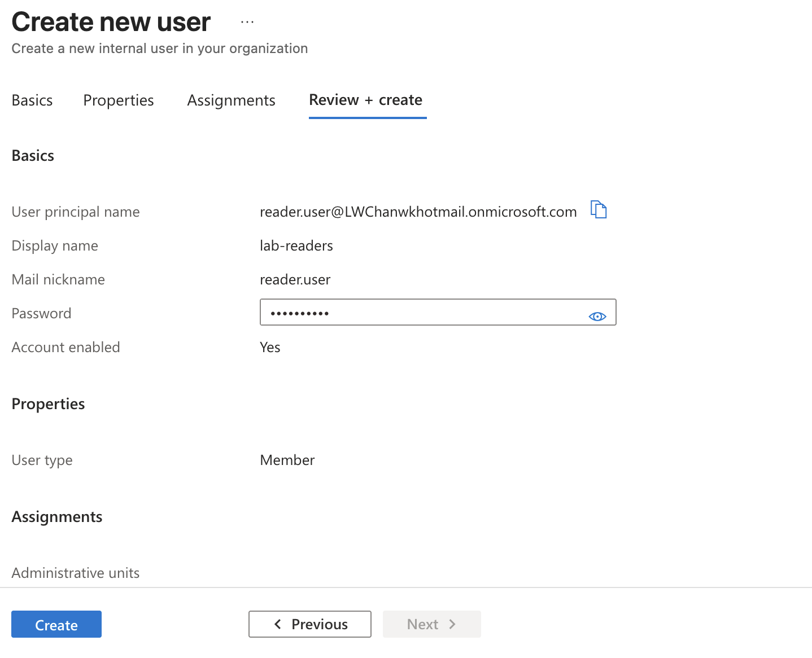812x658 pixels.
Task: Open the ellipsis menu beside Create new user
Action: click(x=247, y=22)
